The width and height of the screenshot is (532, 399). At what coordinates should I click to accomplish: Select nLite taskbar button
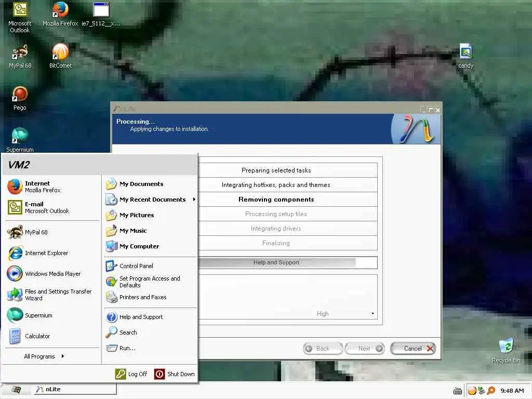[75, 389]
